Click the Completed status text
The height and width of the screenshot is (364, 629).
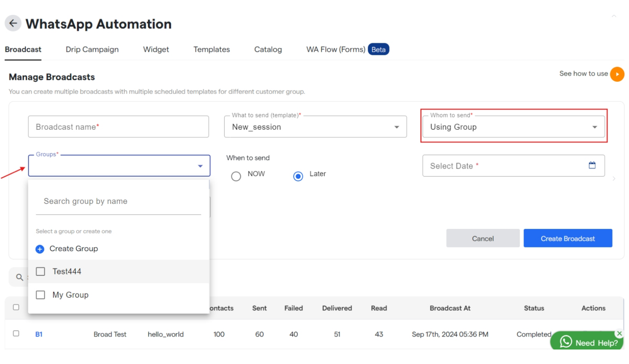click(534, 334)
